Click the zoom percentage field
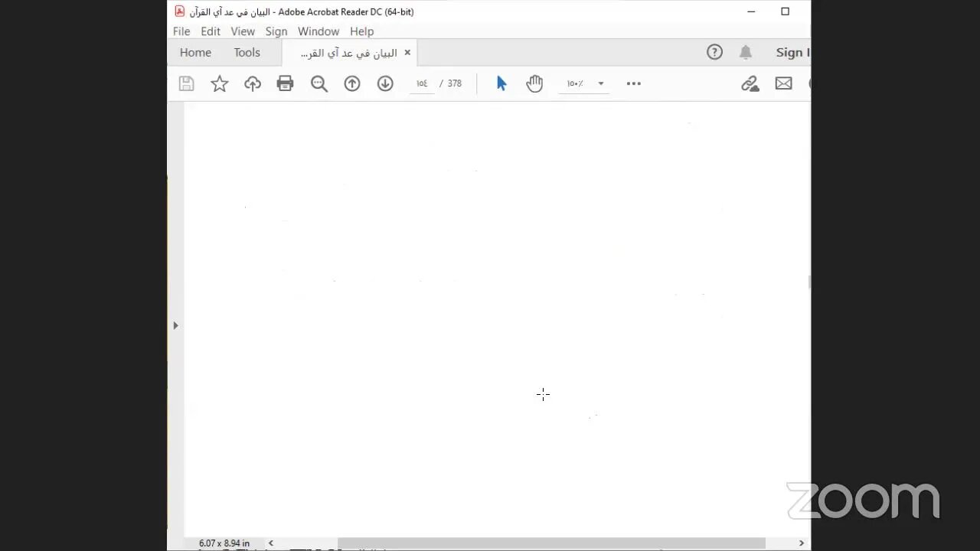The width and height of the screenshot is (980, 551). (x=576, y=83)
